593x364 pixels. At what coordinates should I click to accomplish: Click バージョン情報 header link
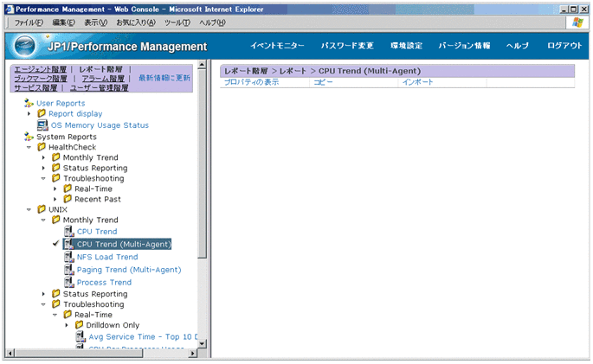coord(464,46)
